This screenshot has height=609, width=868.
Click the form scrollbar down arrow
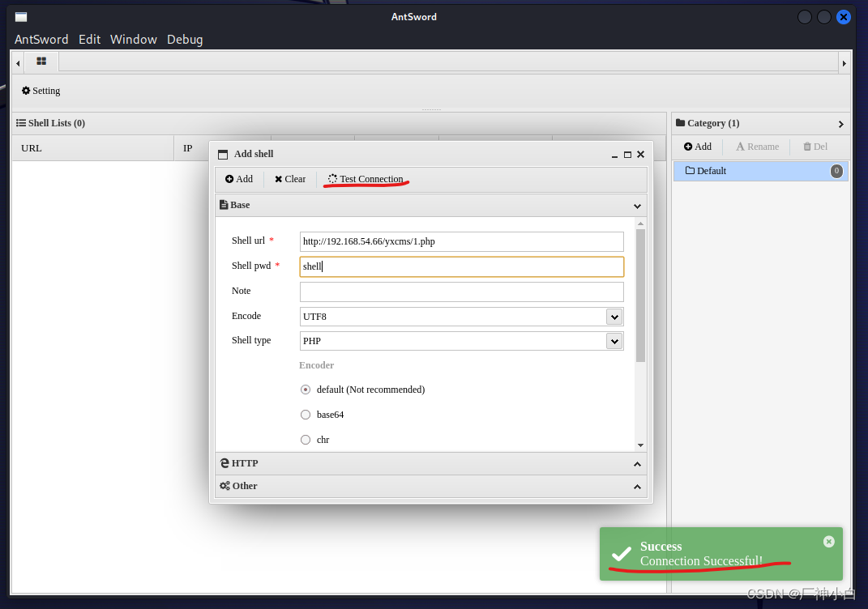click(x=640, y=445)
